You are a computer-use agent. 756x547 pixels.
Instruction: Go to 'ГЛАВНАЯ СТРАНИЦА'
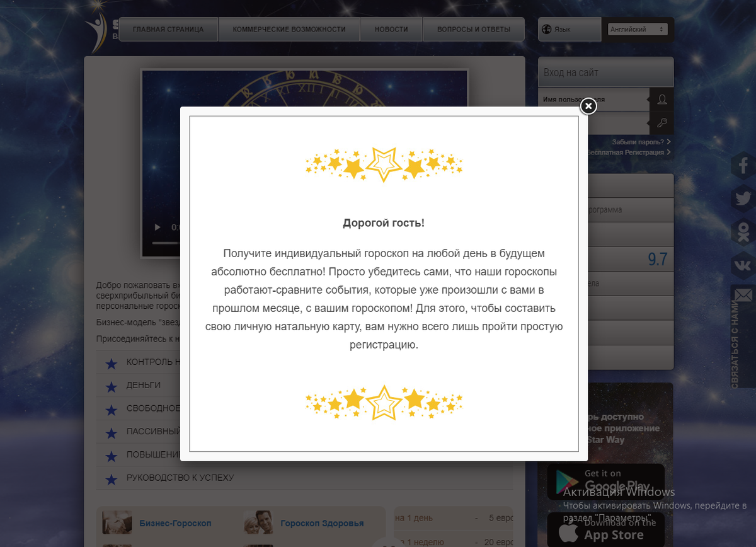pyautogui.click(x=169, y=28)
